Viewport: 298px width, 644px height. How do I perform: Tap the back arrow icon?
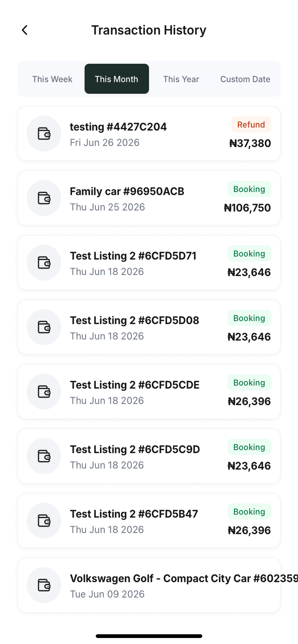tap(25, 30)
